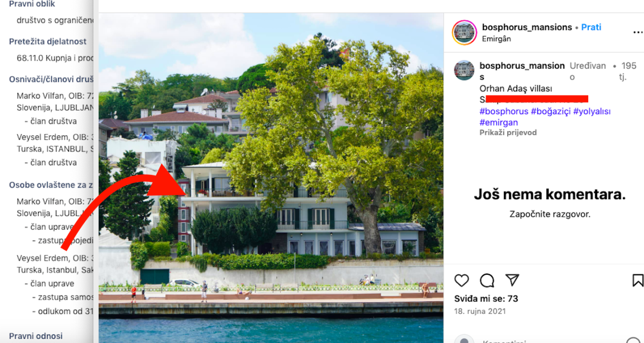Viewport: 644px width, 343px height.
Task: Open comments via the speech bubble icon
Action: coord(487,280)
